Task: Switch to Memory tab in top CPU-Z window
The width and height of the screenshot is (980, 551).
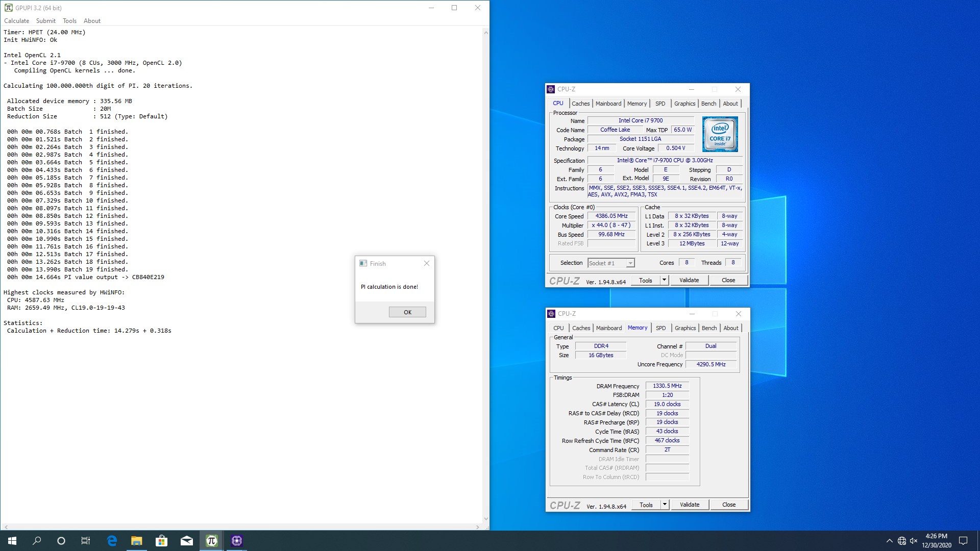Action: point(636,104)
